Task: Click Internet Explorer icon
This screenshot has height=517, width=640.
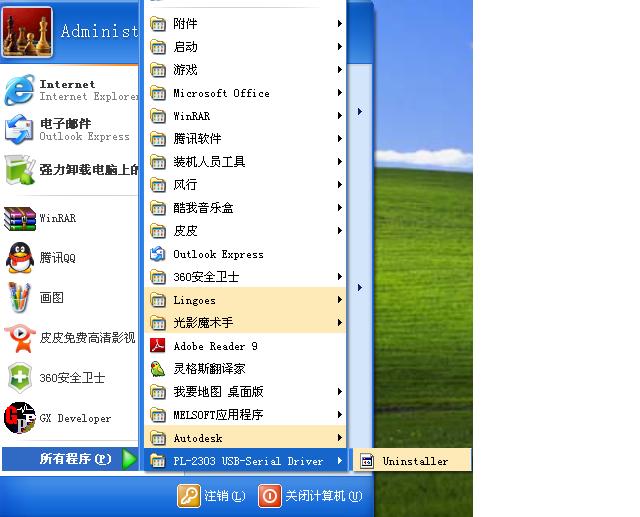Action: (x=20, y=90)
